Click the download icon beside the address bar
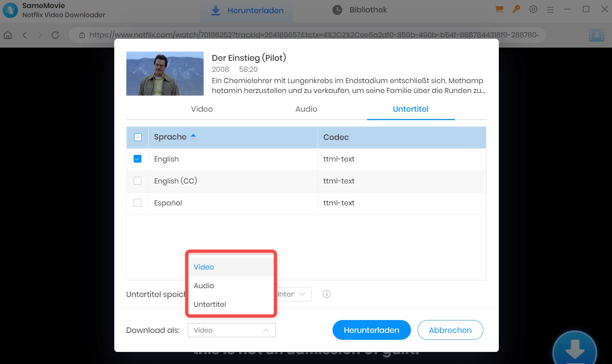This screenshot has width=612, height=364. click(x=596, y=35)
